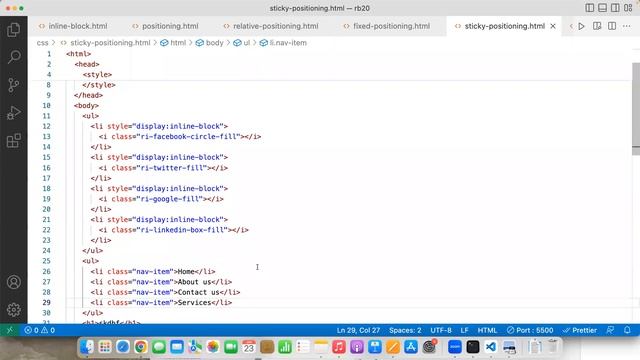Open Finder from the Dock

click(x=87, y=347)
